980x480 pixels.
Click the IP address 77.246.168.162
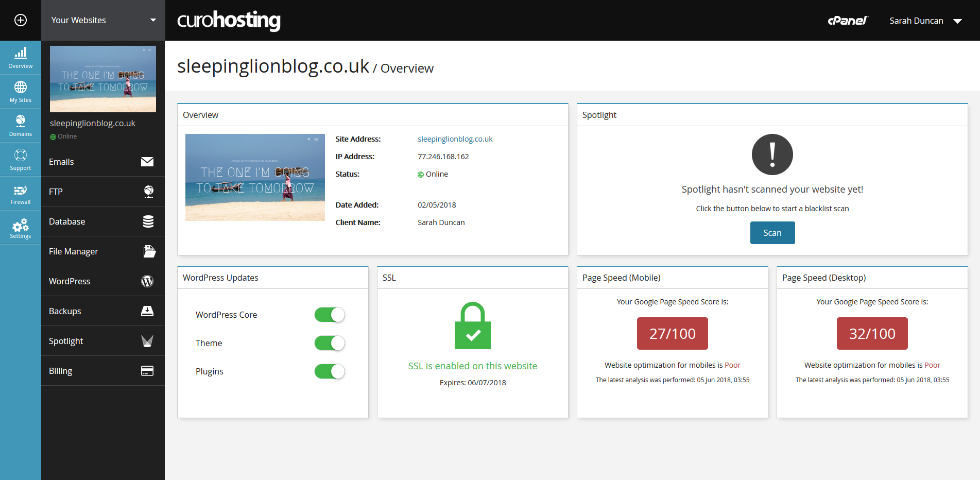pos(443,157)
